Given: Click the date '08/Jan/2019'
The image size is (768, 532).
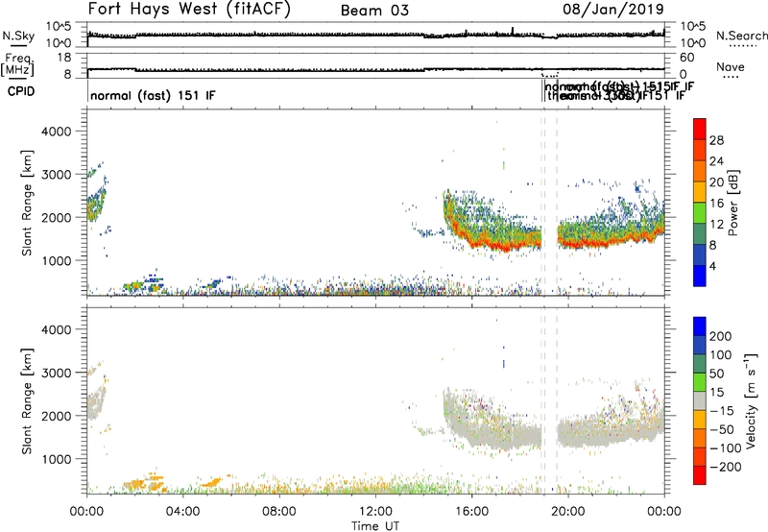Looking at the screenshot, I should point(613,10).
